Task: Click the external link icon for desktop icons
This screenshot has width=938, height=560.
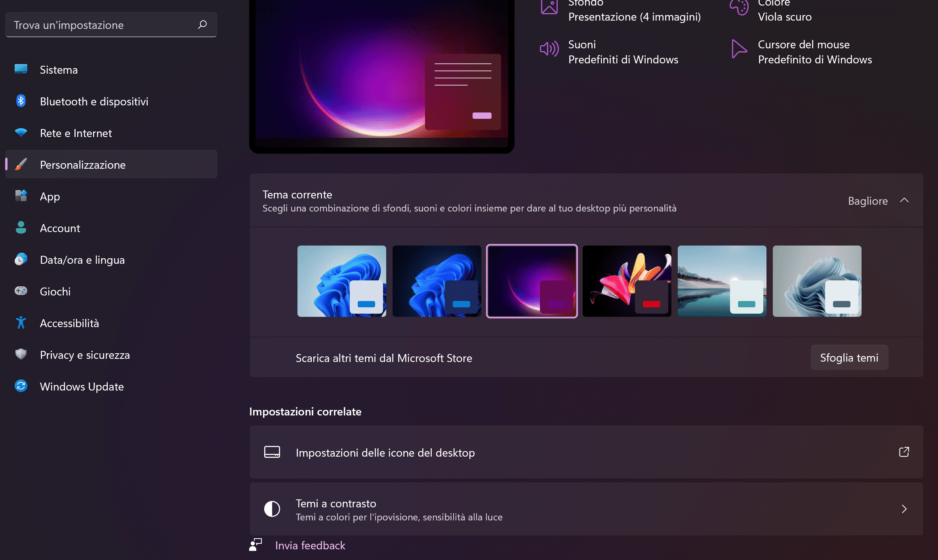Action: (904, 452)
